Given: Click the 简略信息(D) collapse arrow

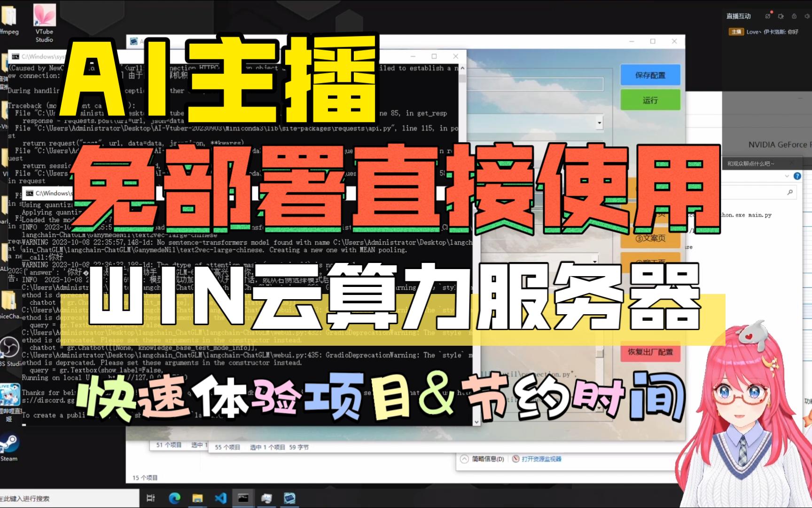Looking at the screenshot, I should (464, 459).
